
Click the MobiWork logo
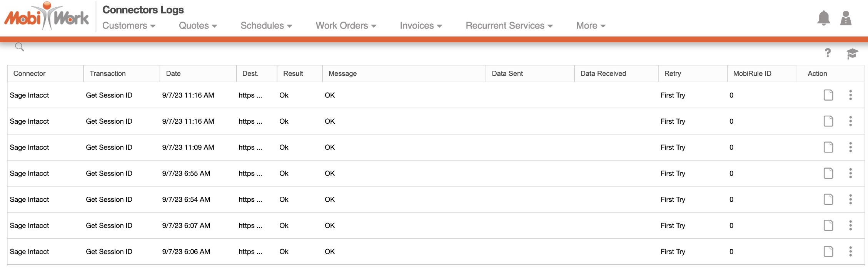(x=47, y=17)
